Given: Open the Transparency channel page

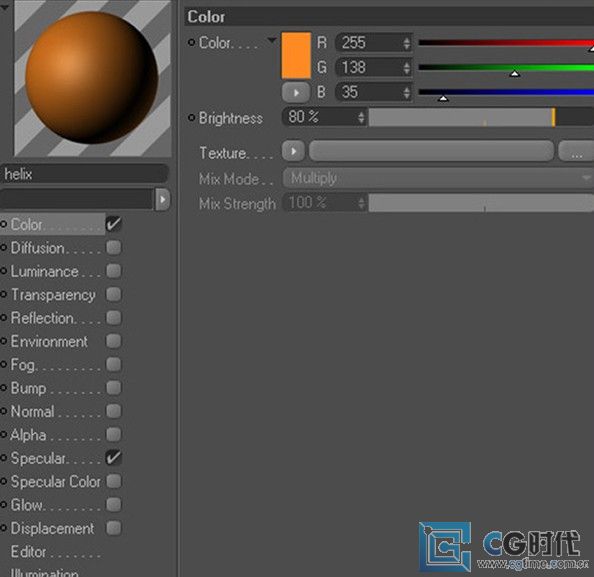Looking at the screenshot, I should click(53, 295).
